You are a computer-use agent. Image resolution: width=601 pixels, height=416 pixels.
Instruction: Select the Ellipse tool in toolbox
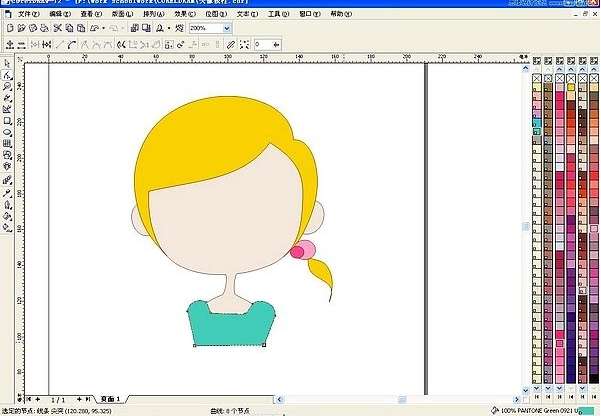[7, 132]
